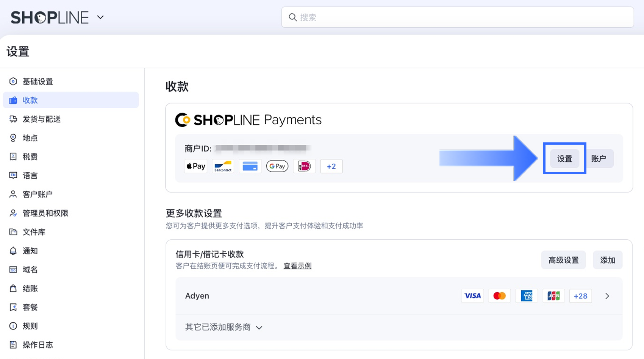Expand 其它已添加服务商 list
The height and width of the screenshot is (359, 644).
pos(224,327)
